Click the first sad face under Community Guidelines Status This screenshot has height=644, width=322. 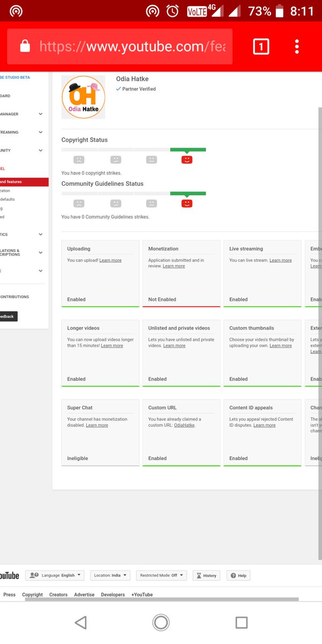pyautogui.click(x=79, y=203)
